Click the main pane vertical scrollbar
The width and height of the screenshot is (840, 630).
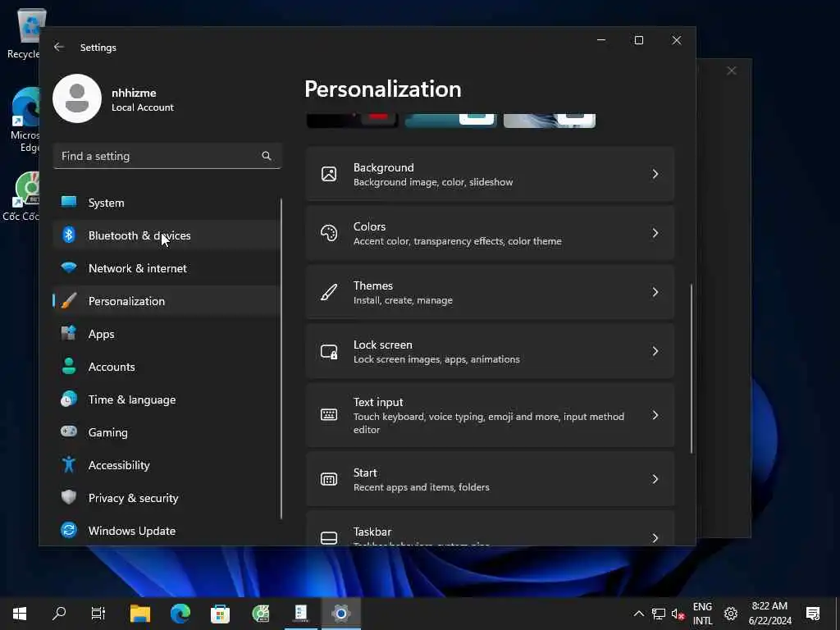click(691, 368)
